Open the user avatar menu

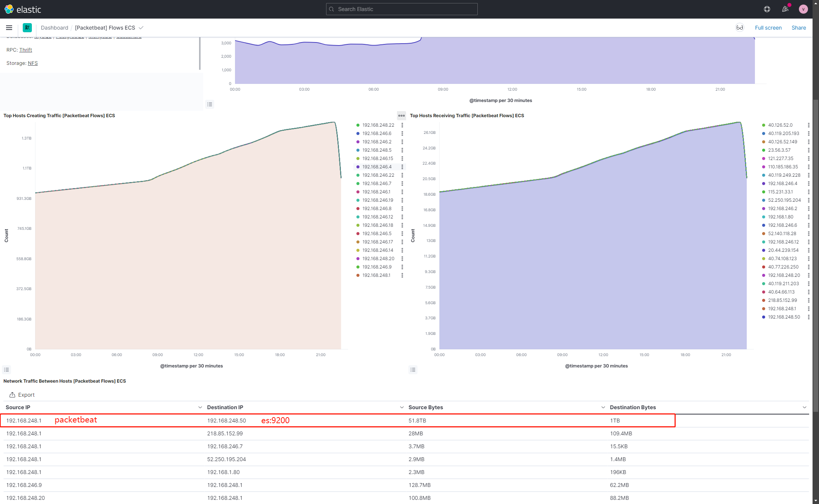[803, 9]
